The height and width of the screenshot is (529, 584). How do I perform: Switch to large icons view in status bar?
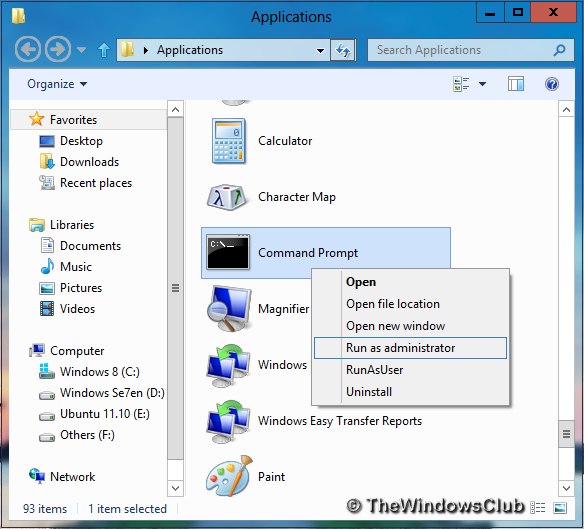click(x=560, y=508)
